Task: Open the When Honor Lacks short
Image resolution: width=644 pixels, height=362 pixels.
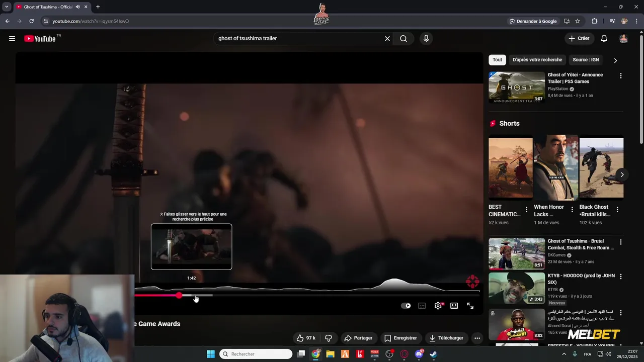Action: 556,168
